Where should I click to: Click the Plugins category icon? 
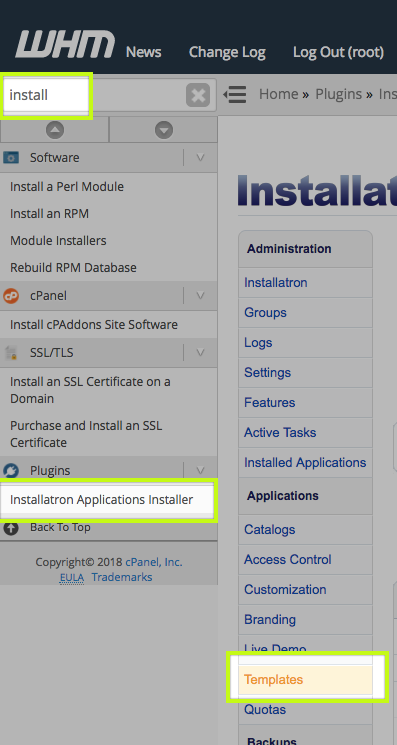tap(11, 470)
